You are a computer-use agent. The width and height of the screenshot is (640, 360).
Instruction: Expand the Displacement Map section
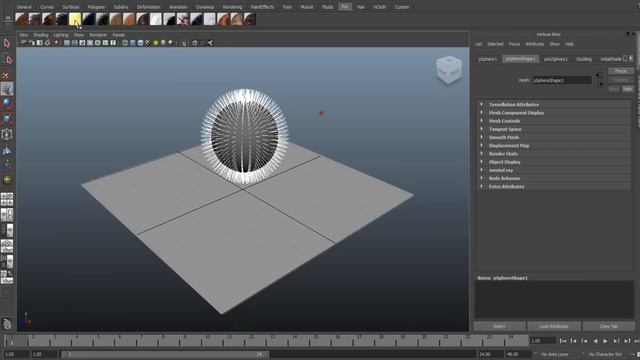click(554, 145)
